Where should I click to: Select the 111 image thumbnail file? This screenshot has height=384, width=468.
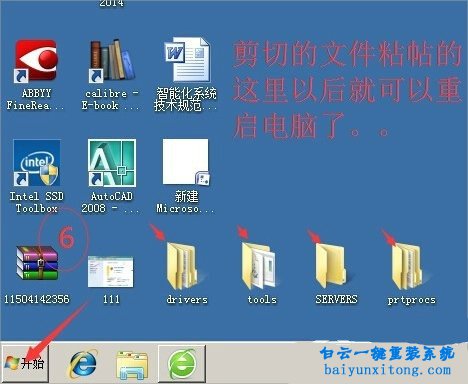(111, 272)
